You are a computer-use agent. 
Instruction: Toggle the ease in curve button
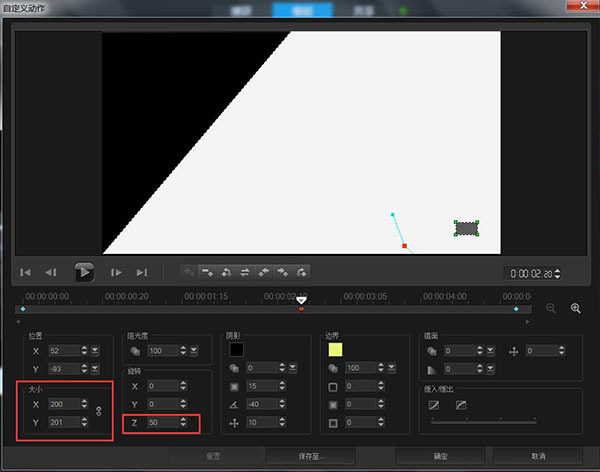[434, 405]
